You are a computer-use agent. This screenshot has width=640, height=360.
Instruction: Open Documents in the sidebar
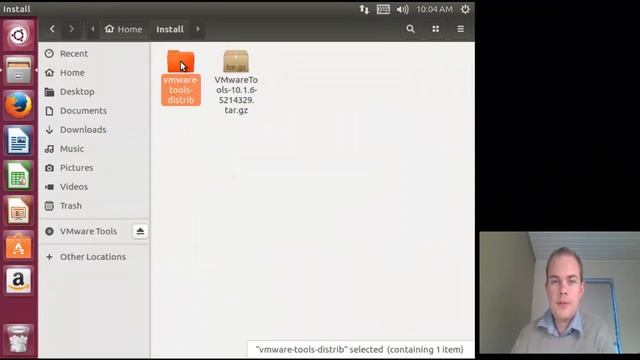pos(94,111)
